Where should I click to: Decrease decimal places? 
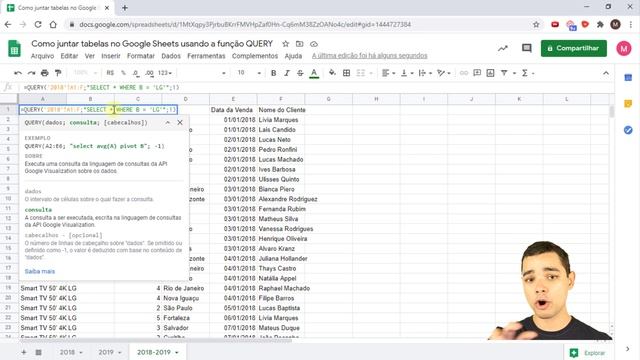tap(136, 73)
